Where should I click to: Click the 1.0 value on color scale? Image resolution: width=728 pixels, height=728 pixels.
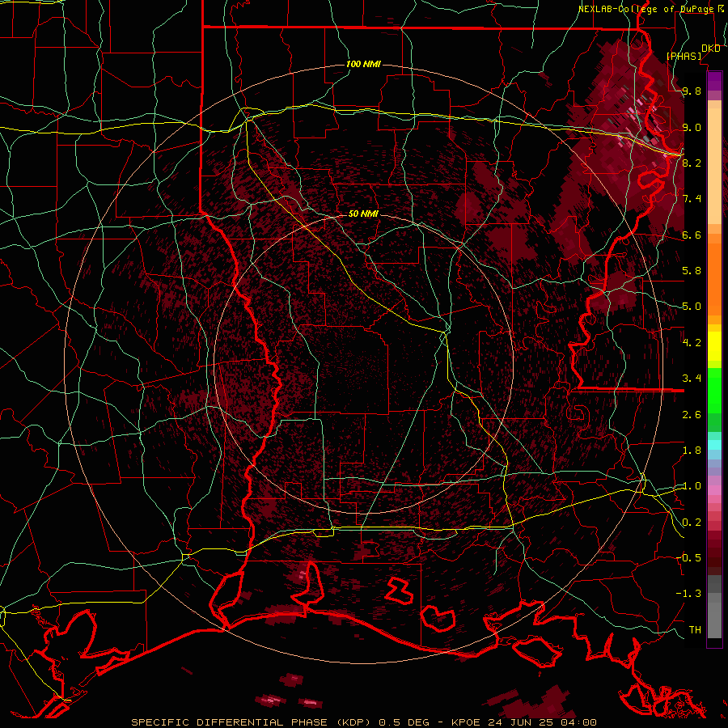[x=692, y=486]
